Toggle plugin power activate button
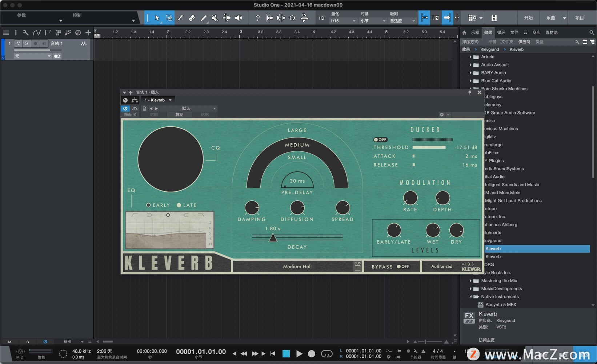The height and width of the screenshot is (364, 597). pyautogui.click(x=125, y=108)
